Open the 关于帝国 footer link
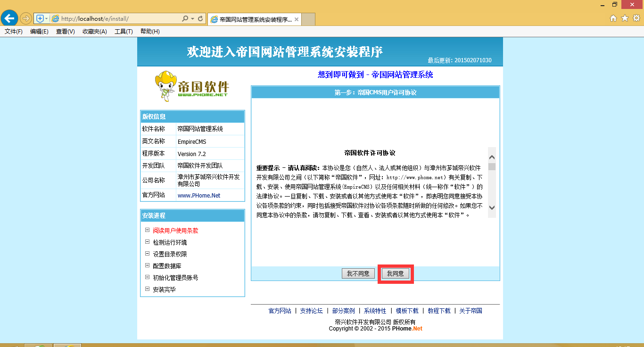Viewport: 644px width, 347px height. click(x=471, y=311)
